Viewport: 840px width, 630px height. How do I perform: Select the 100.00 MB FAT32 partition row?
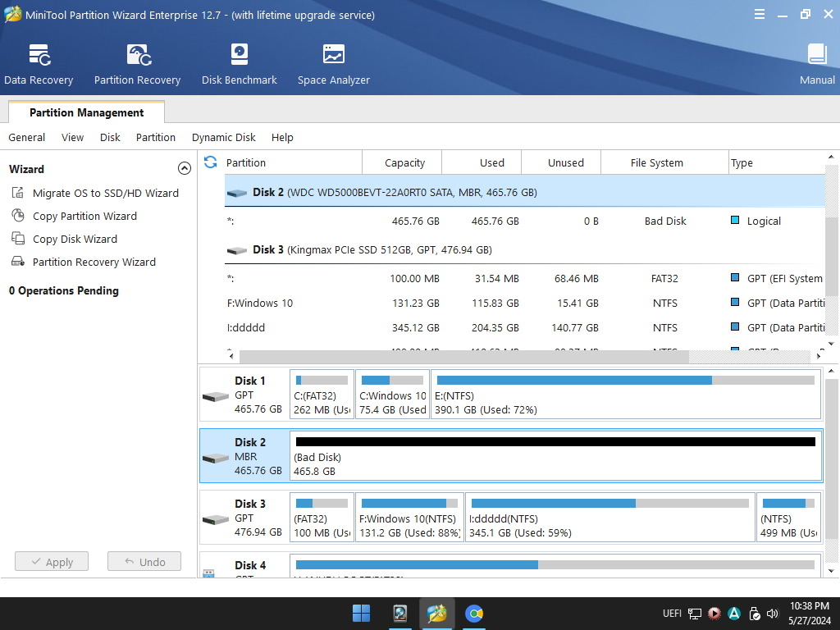524,279
